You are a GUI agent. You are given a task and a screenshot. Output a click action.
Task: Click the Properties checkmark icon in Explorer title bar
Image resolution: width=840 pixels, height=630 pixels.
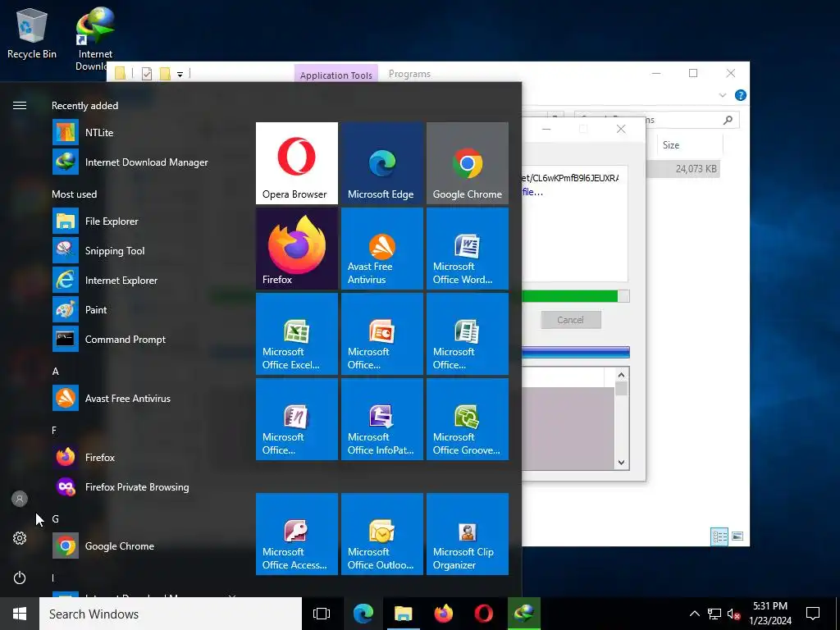point(147,74)
